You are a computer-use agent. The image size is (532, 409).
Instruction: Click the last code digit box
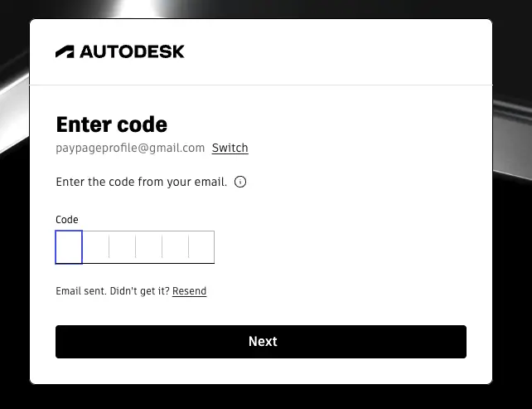coord(201,247)
